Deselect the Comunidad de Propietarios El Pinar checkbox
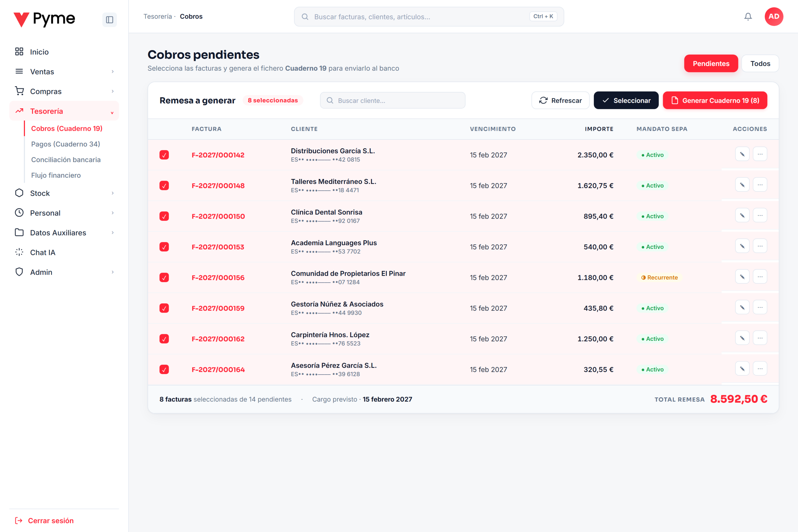The image size is (798, 532). [x=164, y=278]
